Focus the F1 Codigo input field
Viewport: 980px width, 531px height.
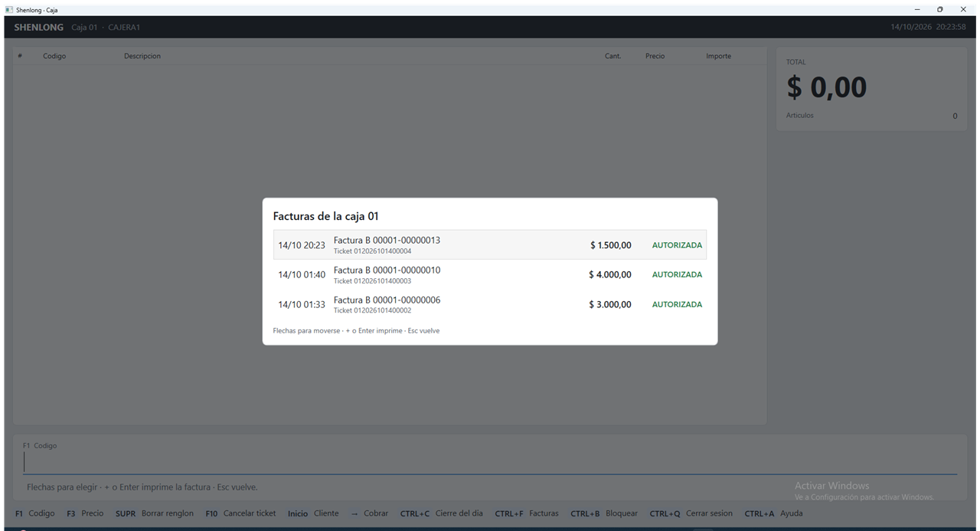coord(490,462)
